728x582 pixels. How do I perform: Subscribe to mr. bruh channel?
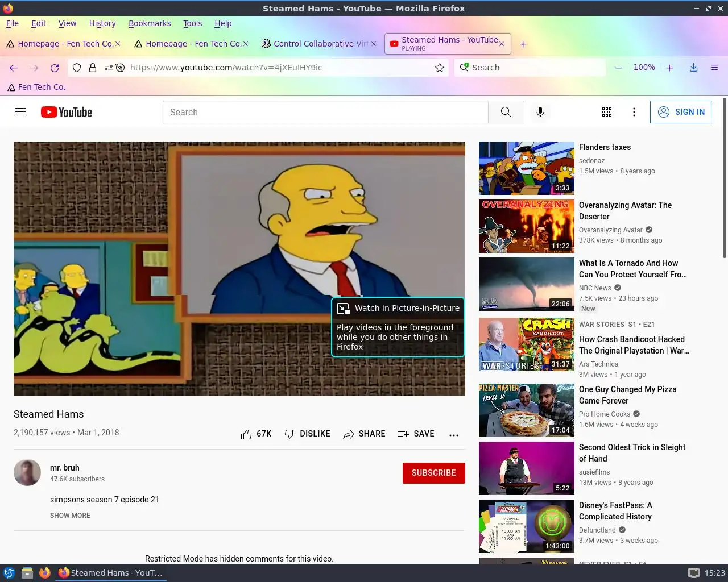[433, 473]
